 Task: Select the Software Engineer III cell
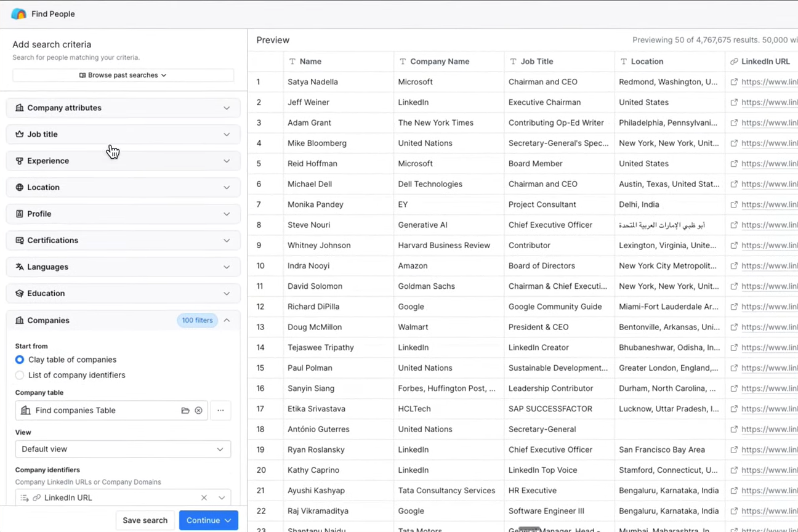[559, 511]
